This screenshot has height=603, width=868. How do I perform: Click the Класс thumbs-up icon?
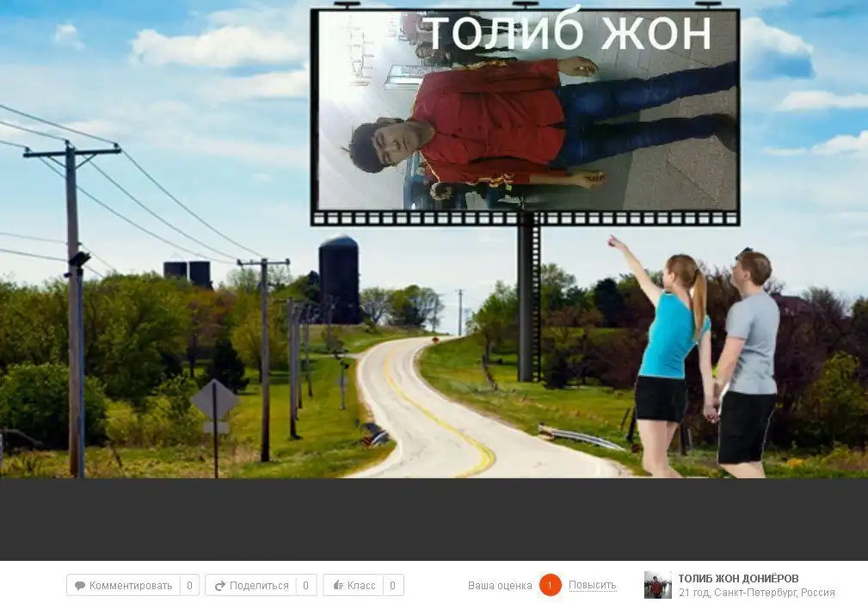click(x=338, y=586)
